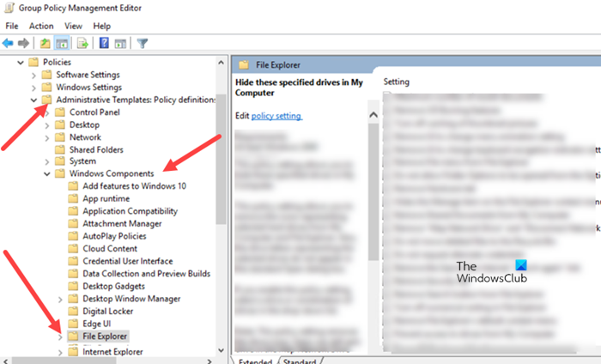
Task: Select the Network tree item
Action: pyautogui.click(x=85, y=137)
